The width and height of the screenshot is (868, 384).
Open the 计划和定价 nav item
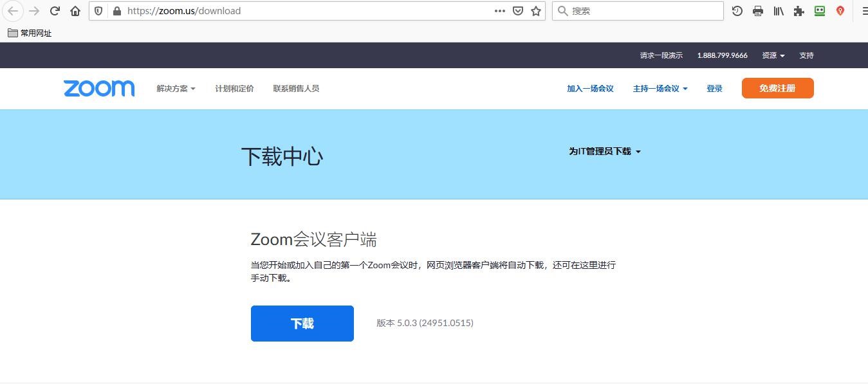pos(234,89)
